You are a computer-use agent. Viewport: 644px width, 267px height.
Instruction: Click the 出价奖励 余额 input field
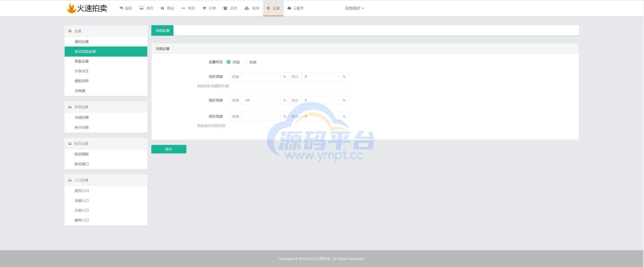[x=261, y=77]
